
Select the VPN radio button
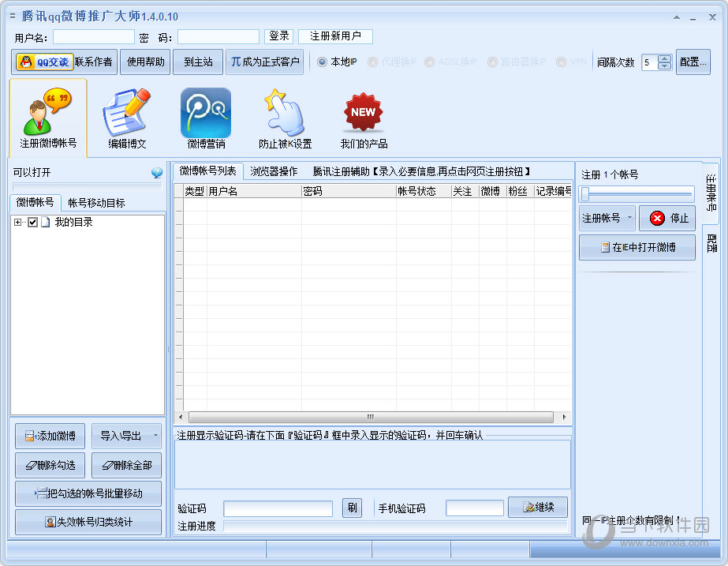click(562, 62)
